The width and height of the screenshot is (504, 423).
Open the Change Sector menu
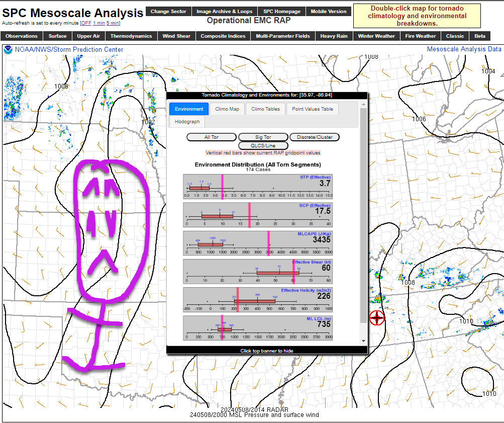click(168, 11)
